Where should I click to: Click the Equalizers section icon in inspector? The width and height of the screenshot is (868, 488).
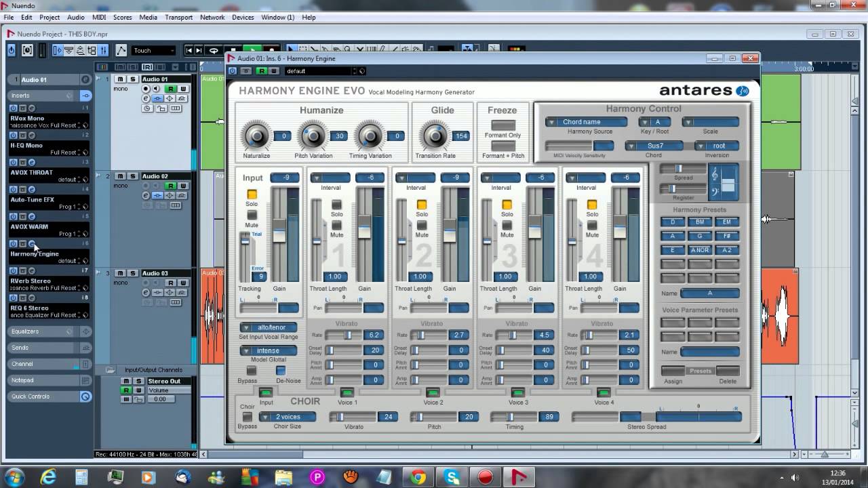click(x=85, y=331)
